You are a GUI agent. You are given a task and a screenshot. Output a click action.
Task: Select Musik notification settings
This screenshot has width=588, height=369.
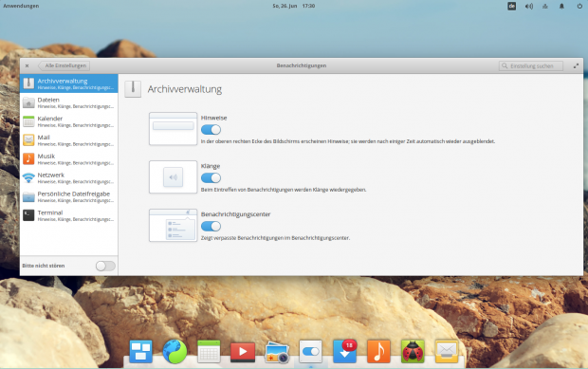pos(69,158)
